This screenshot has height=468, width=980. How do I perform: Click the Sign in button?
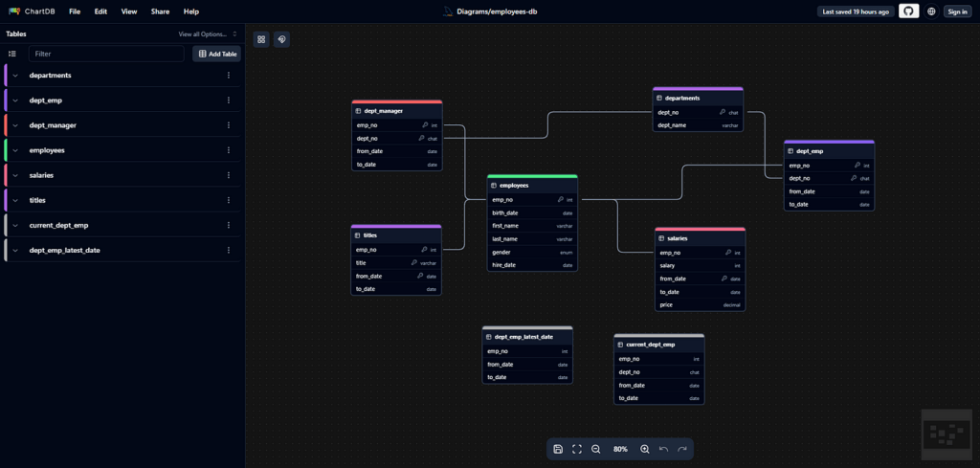[x=957, y=11]
